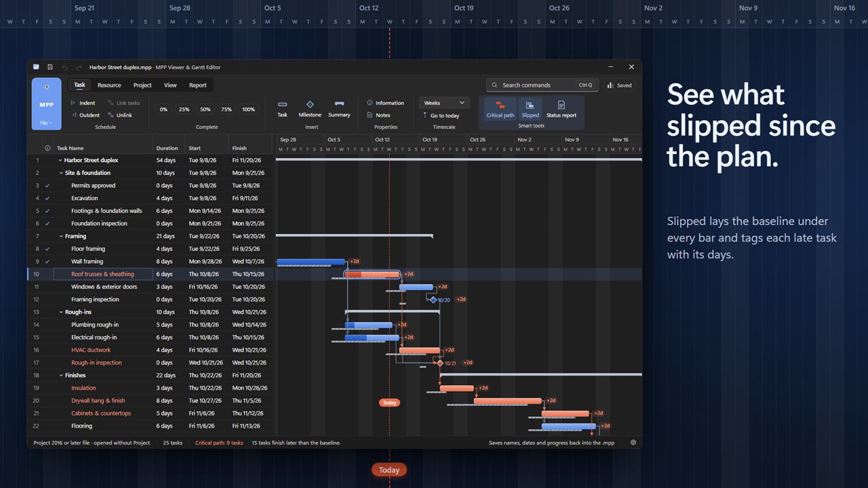The height and width of the screenshot is (488, 868).
Task: Click the app window icon in title bar
Action: pos(36,67)
